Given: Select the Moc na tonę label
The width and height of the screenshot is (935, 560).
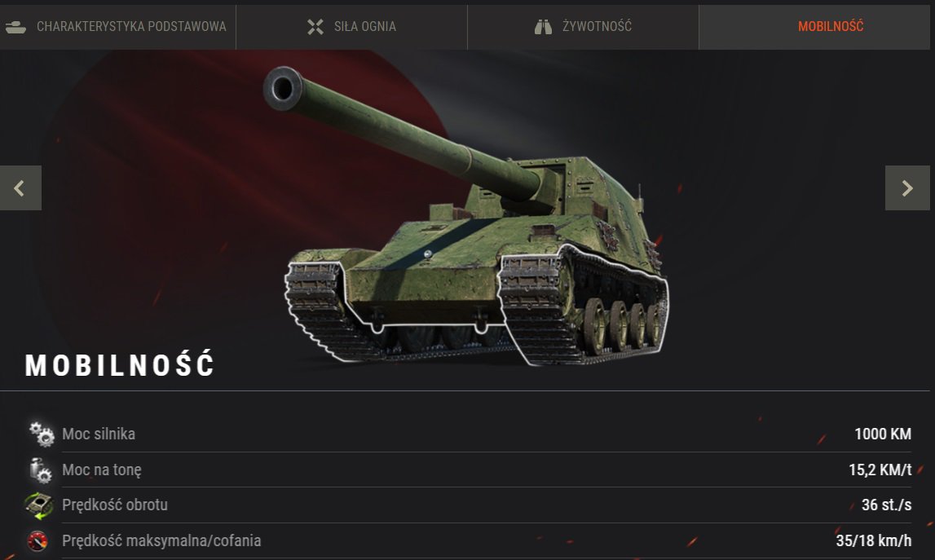Looking at the screenshot, I should point(101,470).
